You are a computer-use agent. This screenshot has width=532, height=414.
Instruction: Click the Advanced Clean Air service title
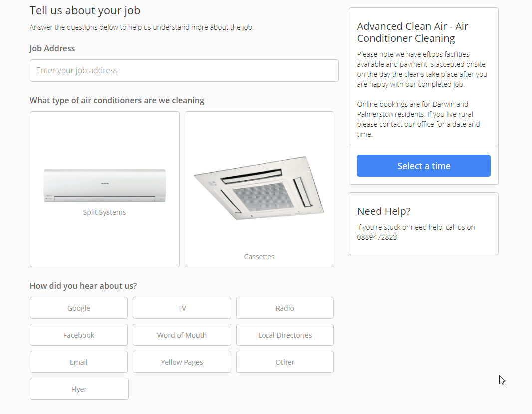412,32
